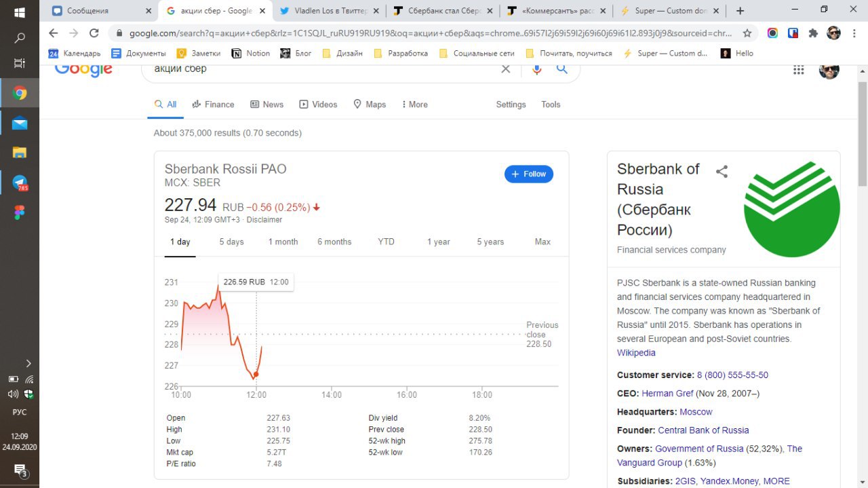
Task: Open the notification center icon
Action: point(20,471)
